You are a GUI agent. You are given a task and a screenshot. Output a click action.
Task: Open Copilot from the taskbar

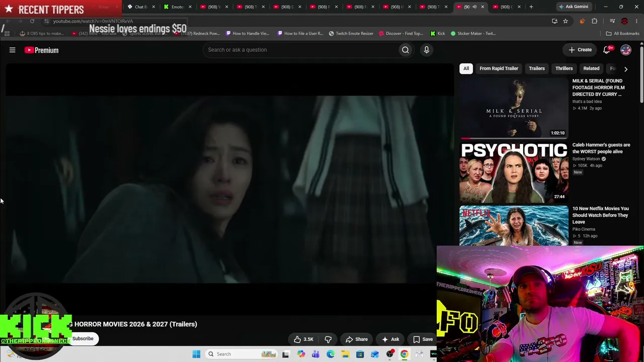(x=301, y=354)
